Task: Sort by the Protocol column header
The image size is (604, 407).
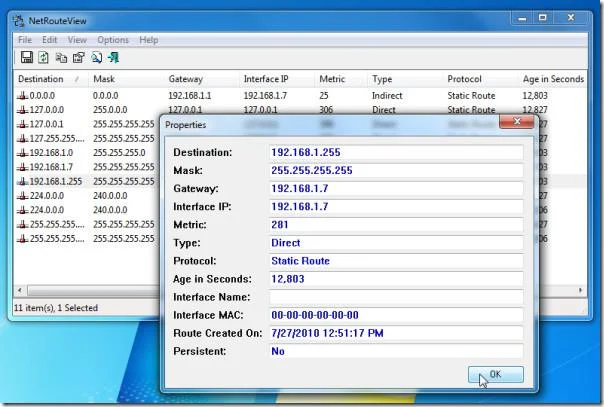Action: coord(481,79)
